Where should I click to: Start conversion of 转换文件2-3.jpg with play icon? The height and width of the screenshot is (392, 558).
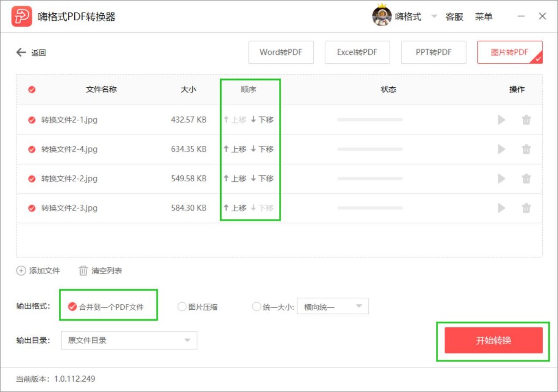click(501, 208)
